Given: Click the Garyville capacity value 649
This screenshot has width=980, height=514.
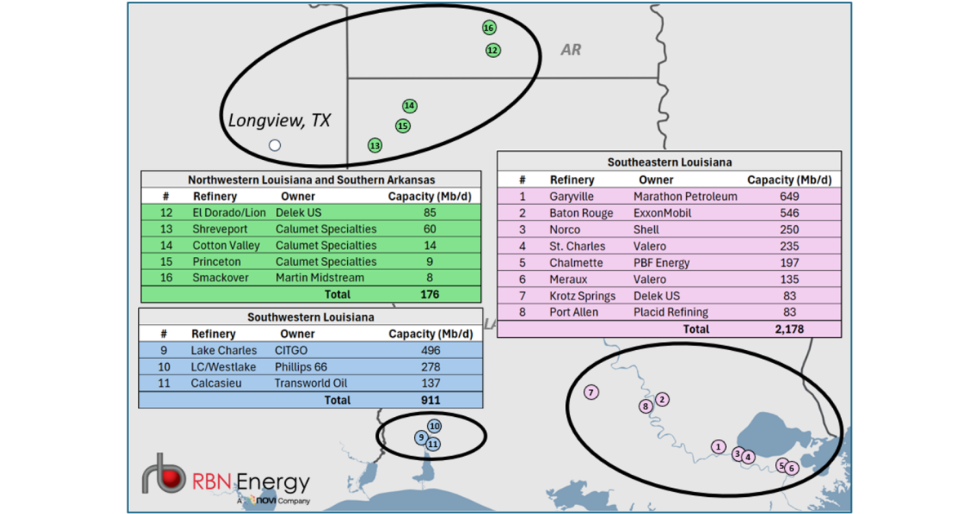Looking at the screenshot, I should [789, 196].
